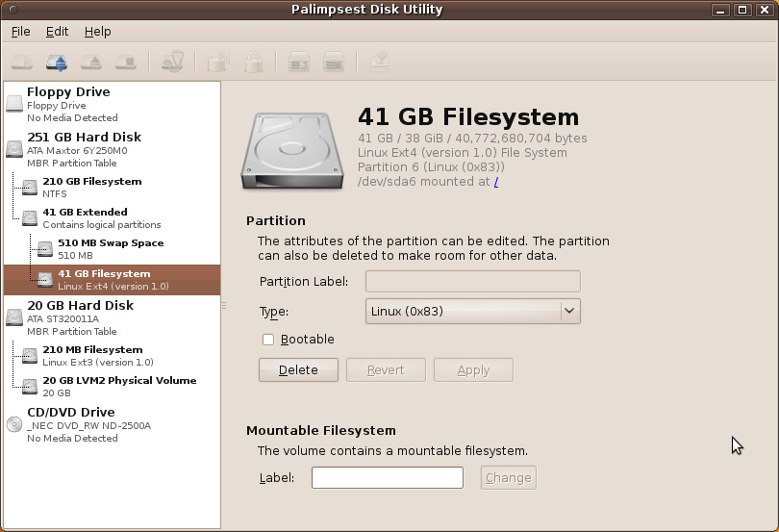Click the Start RAID array toolbar icon
Image resolution: width=779 pixels, height=532 pixels.
(298, 63)
